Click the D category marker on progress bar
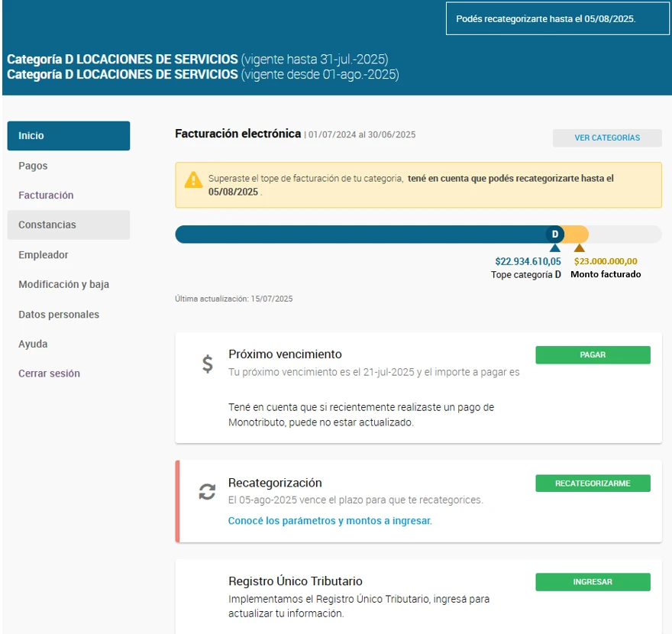The image size is (672, 634). 555,234
